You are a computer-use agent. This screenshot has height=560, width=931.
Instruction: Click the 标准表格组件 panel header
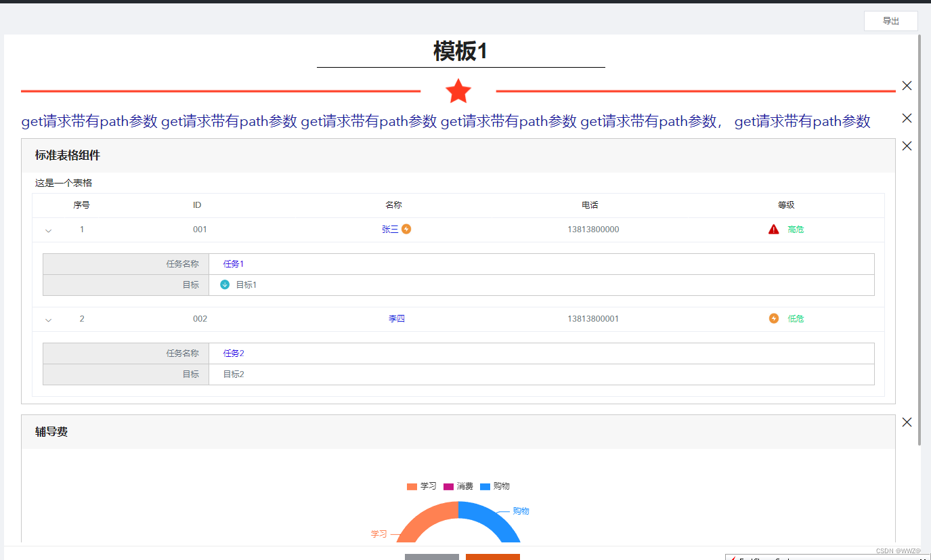coord(66,155)
